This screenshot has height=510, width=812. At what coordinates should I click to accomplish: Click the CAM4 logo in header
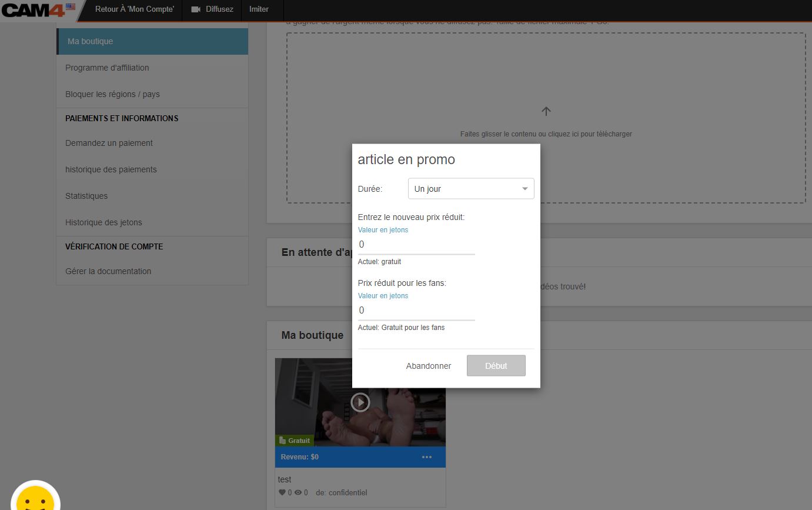click(x=33, y=9)
